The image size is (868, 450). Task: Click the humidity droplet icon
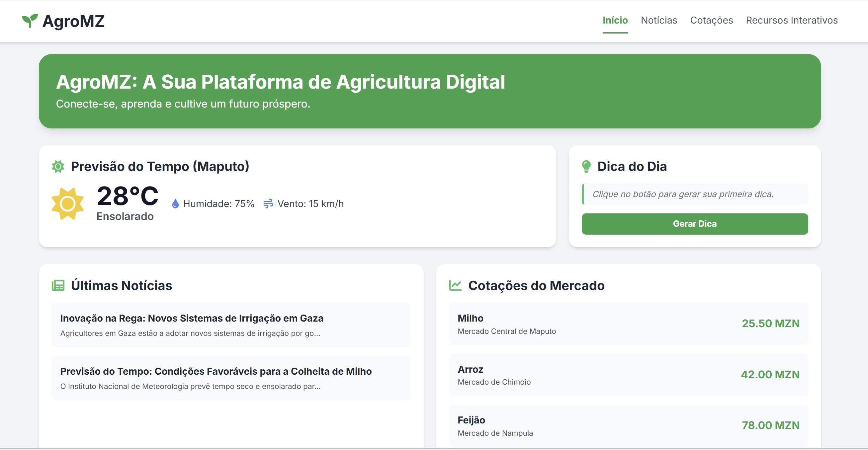coord(175,203)
